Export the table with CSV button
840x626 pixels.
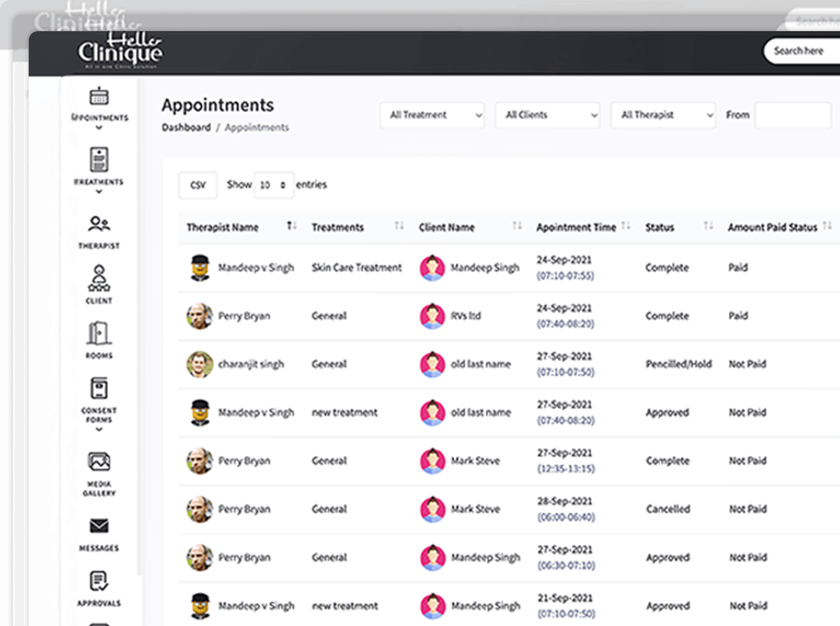click(198, 185)
